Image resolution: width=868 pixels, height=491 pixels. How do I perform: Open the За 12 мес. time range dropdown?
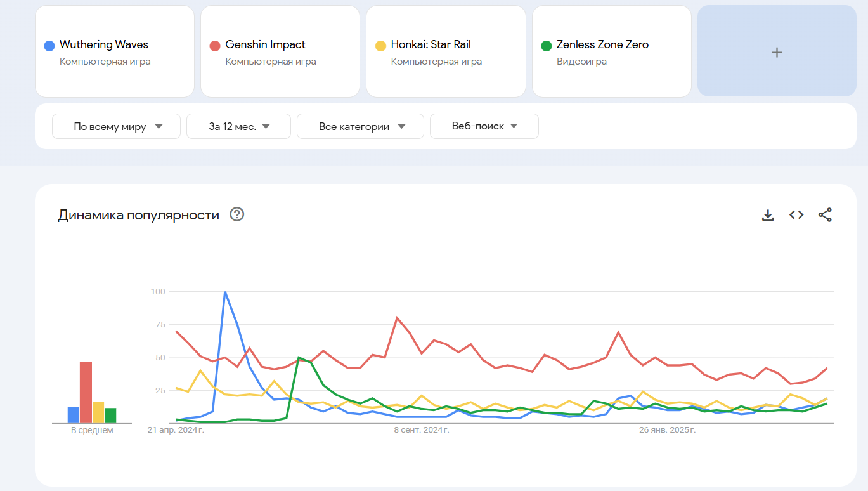point(238,126)
